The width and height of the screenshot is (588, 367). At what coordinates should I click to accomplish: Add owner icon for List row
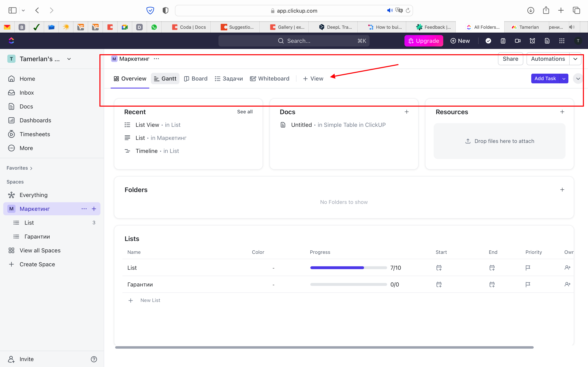[x=567, y=268]
